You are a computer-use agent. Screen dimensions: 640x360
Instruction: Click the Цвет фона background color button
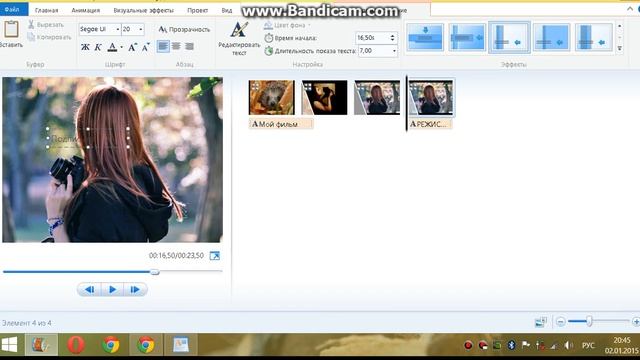(287, 25)
